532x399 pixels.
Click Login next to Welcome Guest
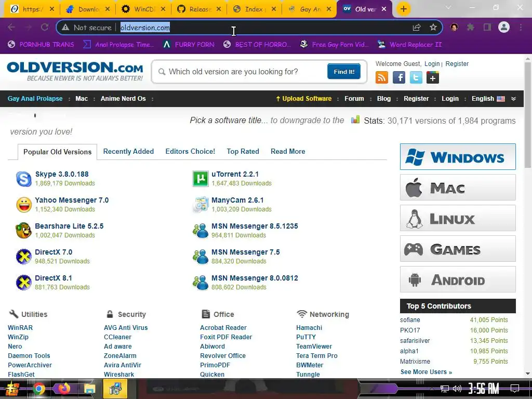point(432,64)
